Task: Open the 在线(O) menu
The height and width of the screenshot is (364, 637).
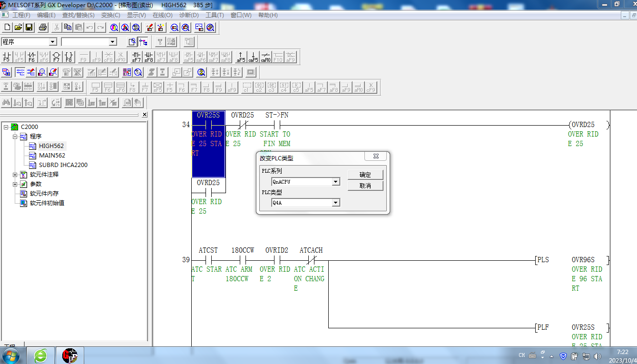Action: [162, 15]
